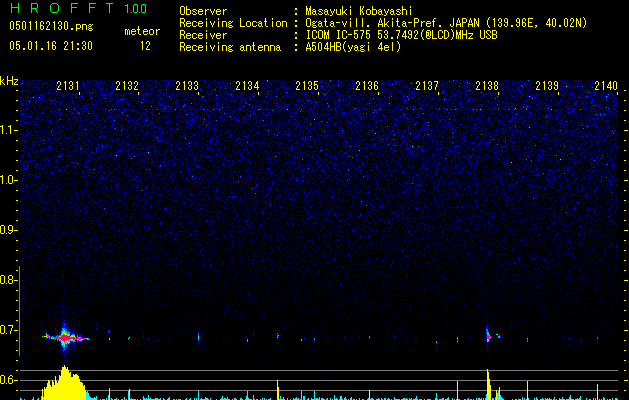Click the receiver ICOM IC-575 frequency text
This screenshot has height=400, width=629.
tap(401, 35)
